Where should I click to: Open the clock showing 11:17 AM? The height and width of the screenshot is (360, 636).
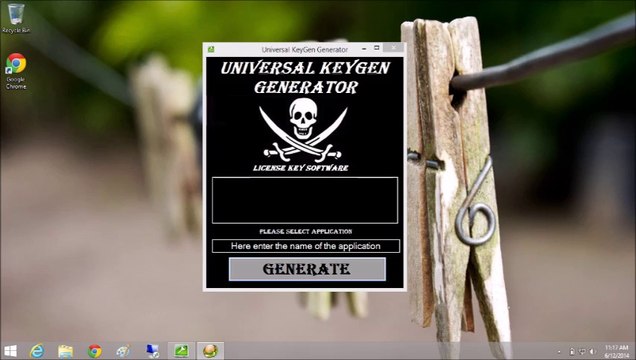(x=616, y=351)
